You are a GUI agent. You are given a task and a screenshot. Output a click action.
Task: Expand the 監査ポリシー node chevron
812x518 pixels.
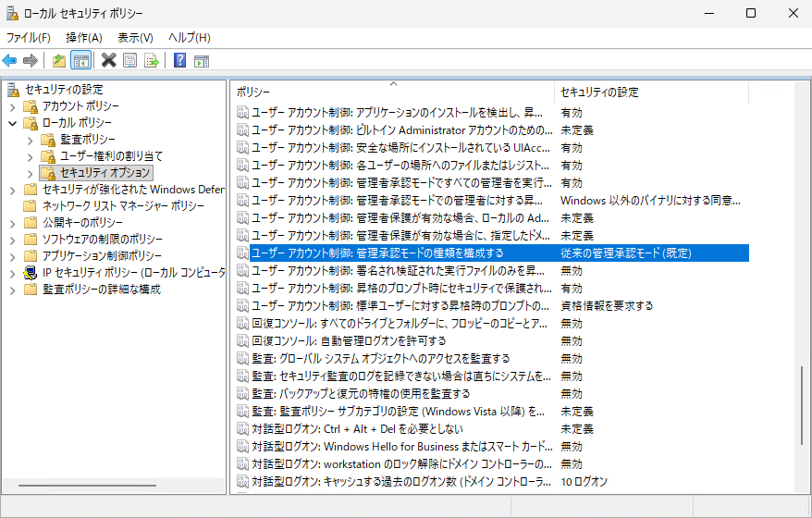click(x=30, y=141)
